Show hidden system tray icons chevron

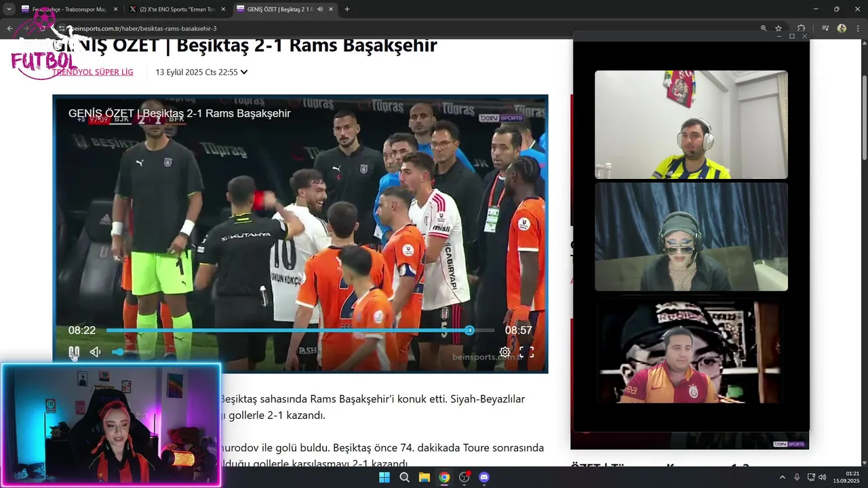pyautogui.click(x=782, y=477)
